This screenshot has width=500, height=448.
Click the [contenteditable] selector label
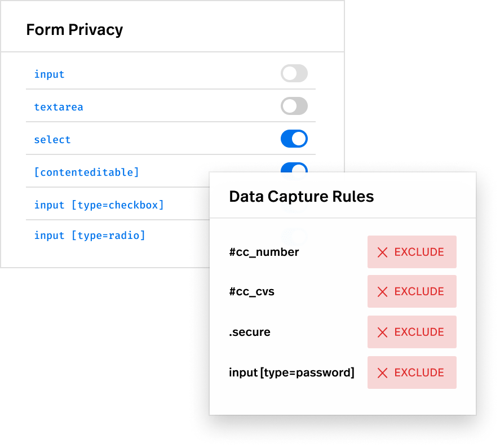click(x=86, y=172)
